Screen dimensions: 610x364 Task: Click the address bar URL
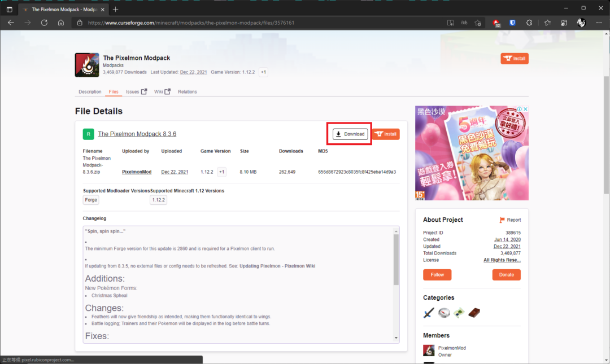point(191,23)
